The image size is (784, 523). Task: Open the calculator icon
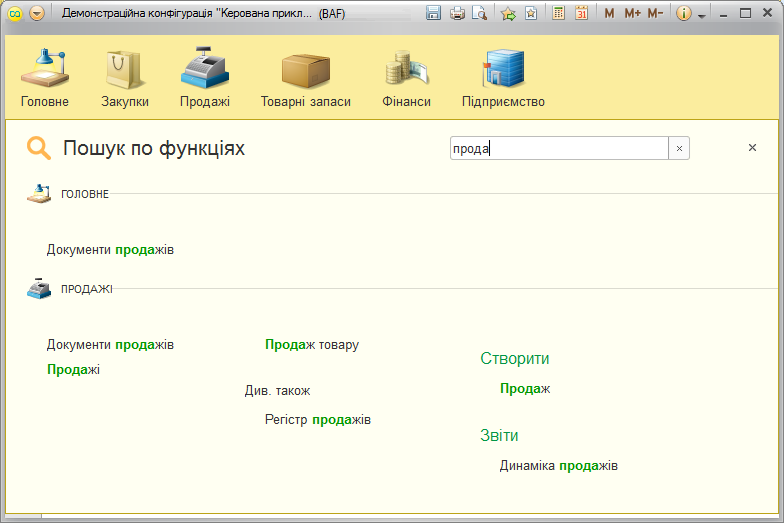[558, 13]
